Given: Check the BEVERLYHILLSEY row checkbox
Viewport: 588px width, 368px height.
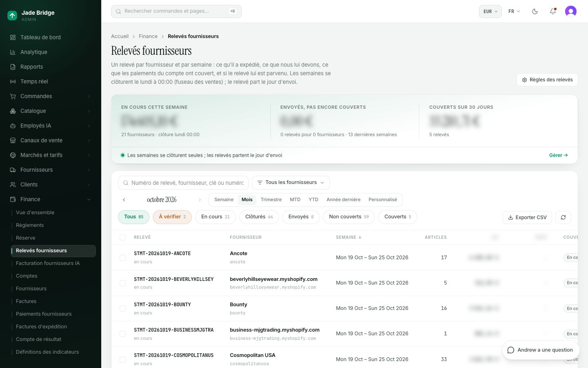Looking at the screenshot, I should [x=122, y=283].
